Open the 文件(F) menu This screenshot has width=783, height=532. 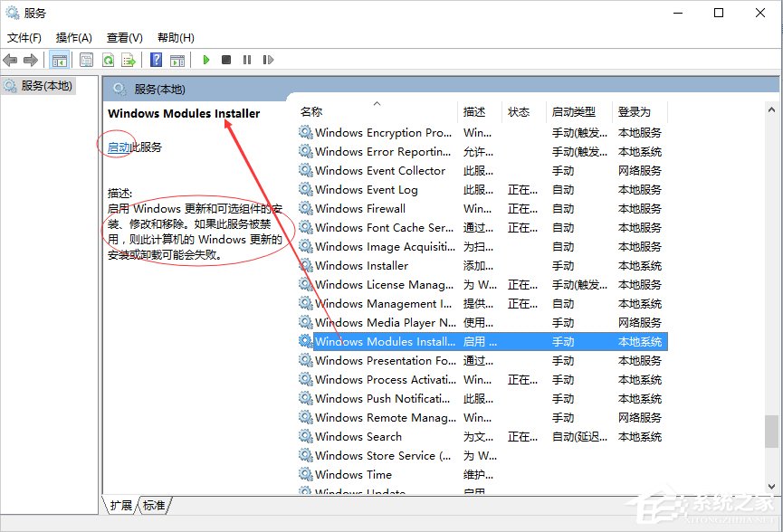click(x=23, y=37)
